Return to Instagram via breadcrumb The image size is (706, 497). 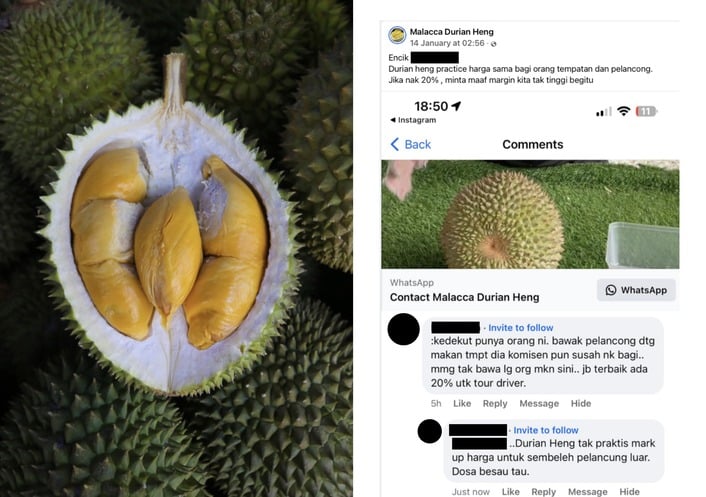coord(413,120)
